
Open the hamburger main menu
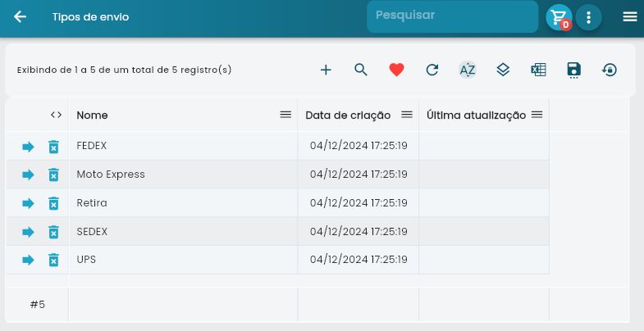pos(629,16)
